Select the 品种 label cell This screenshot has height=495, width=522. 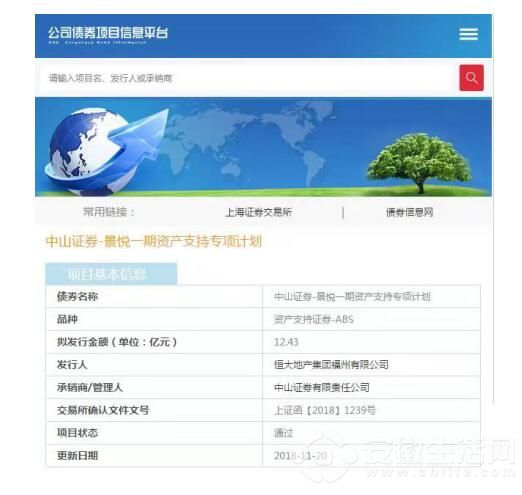pos(154,319)
